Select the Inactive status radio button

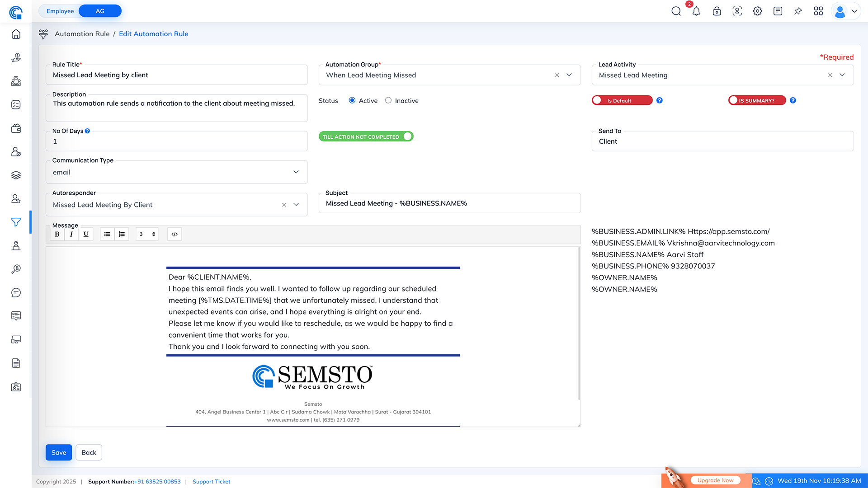pos(388,100)
